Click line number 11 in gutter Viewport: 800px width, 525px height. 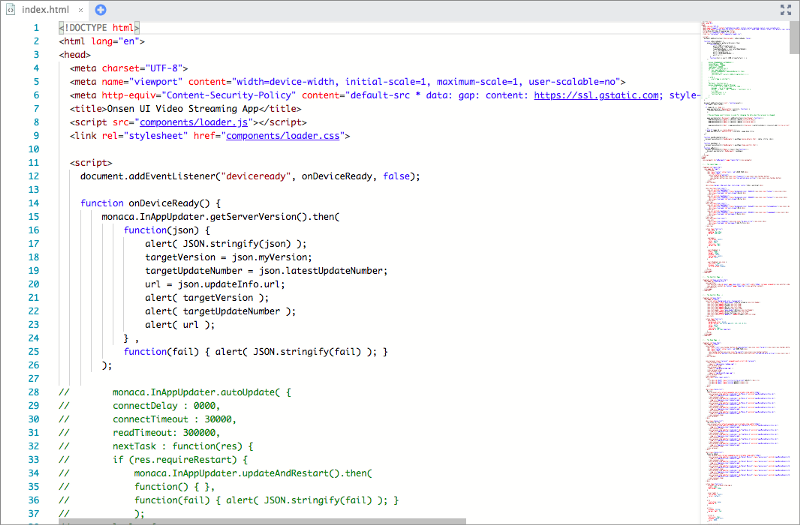[34, 163]
